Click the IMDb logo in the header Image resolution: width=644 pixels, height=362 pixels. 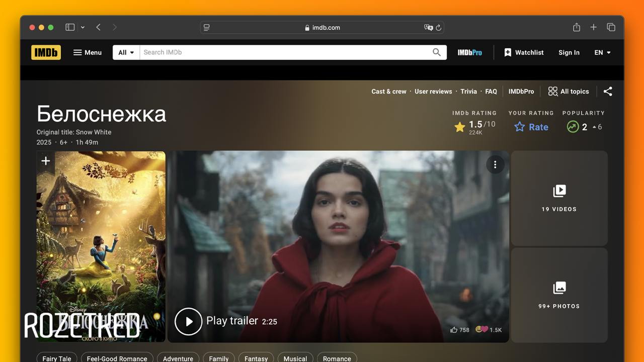click(x=46, y=52)
